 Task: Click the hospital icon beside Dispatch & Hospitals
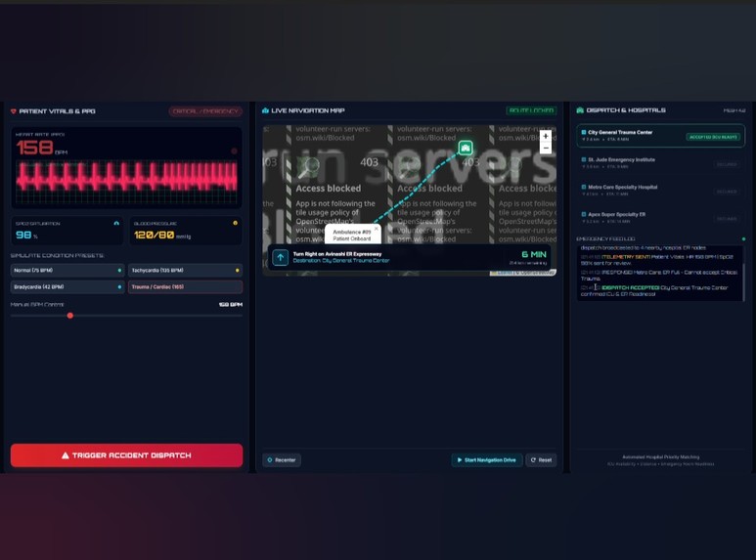[580, 110]
